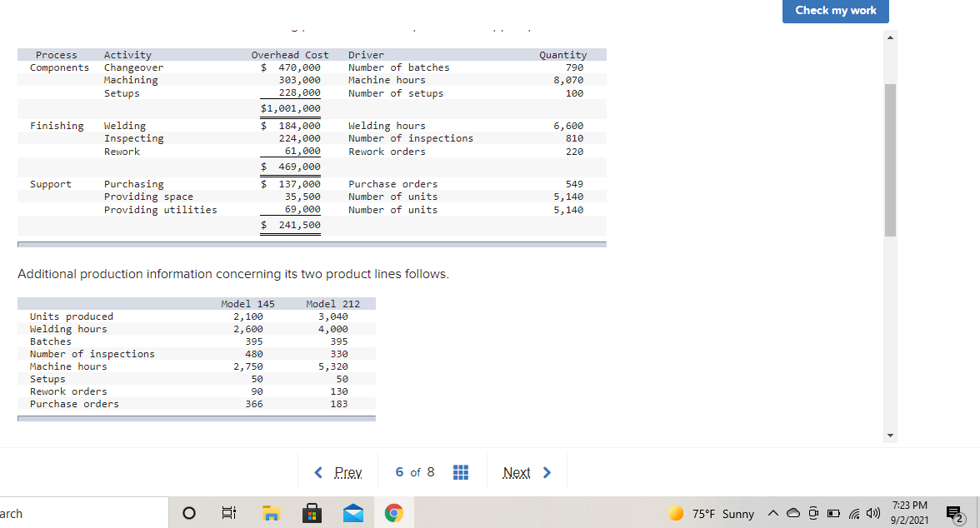Open the screen snip tray icon
Screen dimensions: 980x528
pyautogui.click(x=814, y=514)
